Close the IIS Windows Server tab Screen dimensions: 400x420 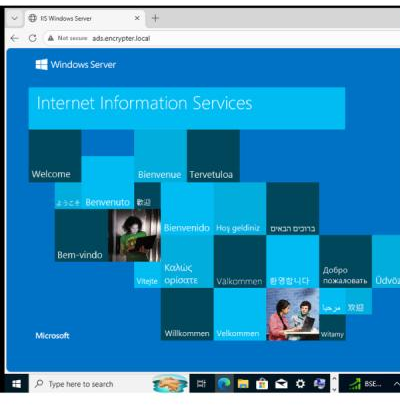[x=137, y=18]
